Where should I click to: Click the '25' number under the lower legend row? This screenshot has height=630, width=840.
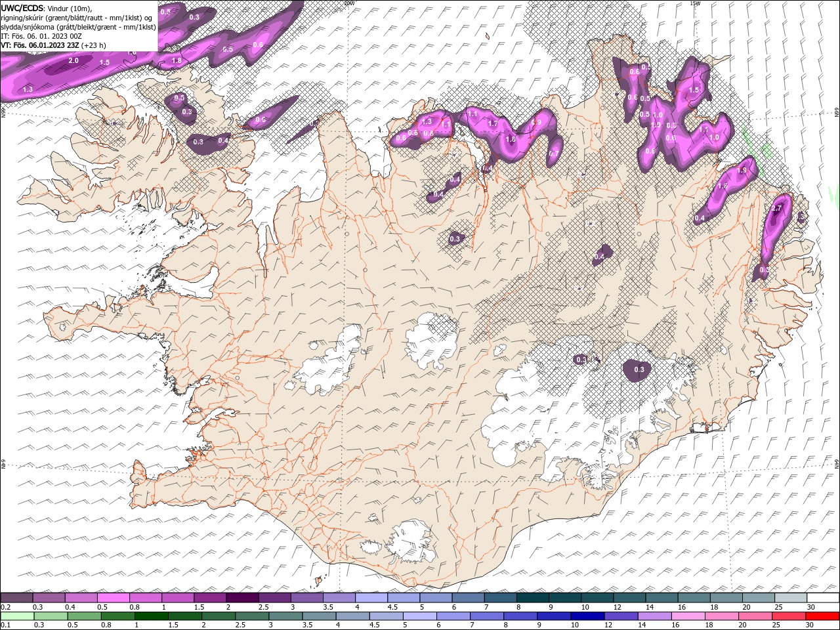click(x=776, y=625)
